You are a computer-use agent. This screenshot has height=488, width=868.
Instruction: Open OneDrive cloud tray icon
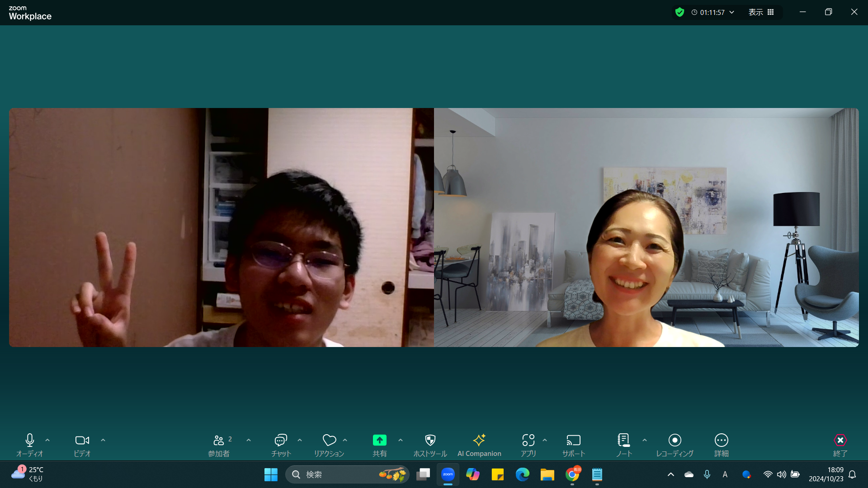tap(689, 474)
